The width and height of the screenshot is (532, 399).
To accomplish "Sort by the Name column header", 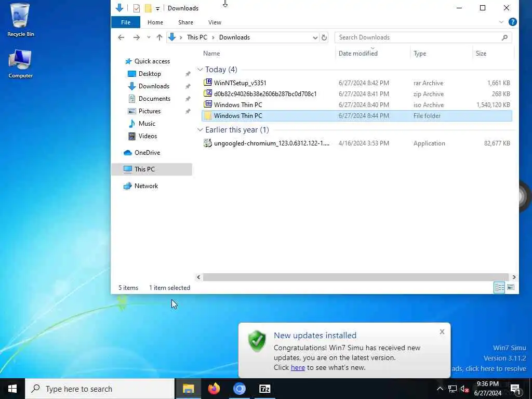I will click(211, 54).
